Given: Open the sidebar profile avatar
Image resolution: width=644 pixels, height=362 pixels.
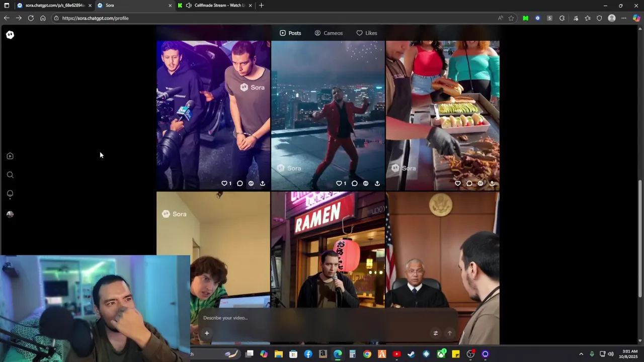Looking at the screenshot, I should click(x=10, y=214).
